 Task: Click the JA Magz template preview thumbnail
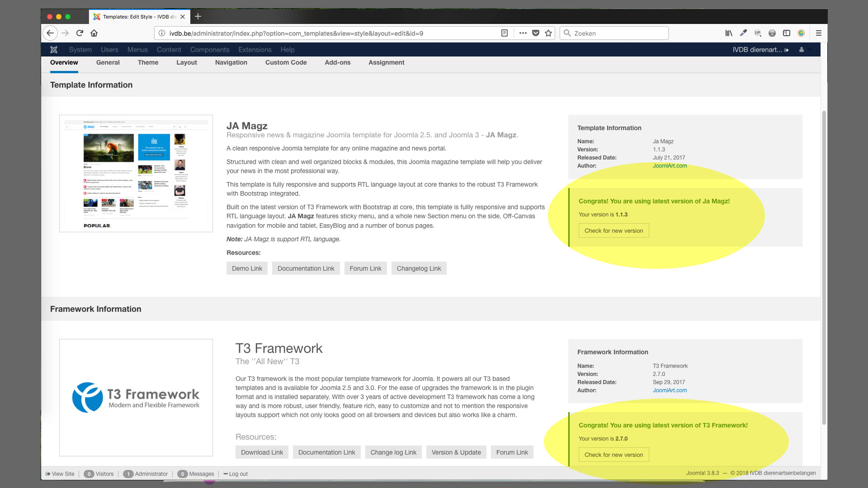pyautogui.click(x=136, y=174)
